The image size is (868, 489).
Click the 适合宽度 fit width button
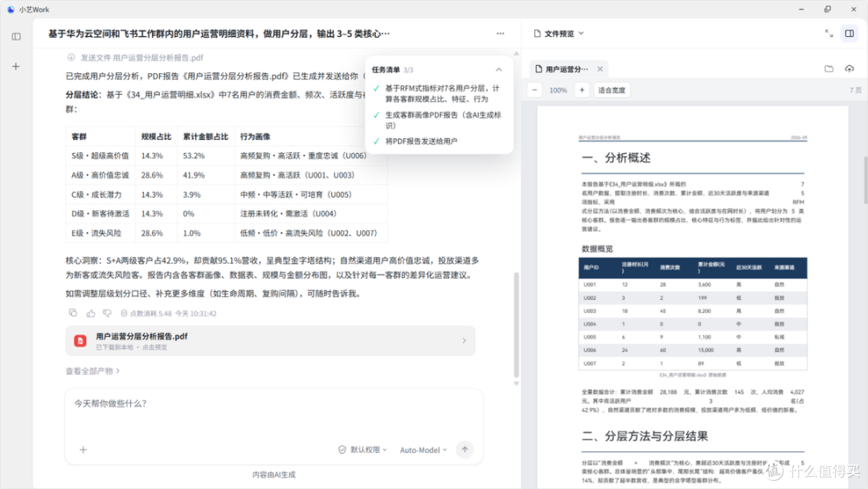pos(612,90)
